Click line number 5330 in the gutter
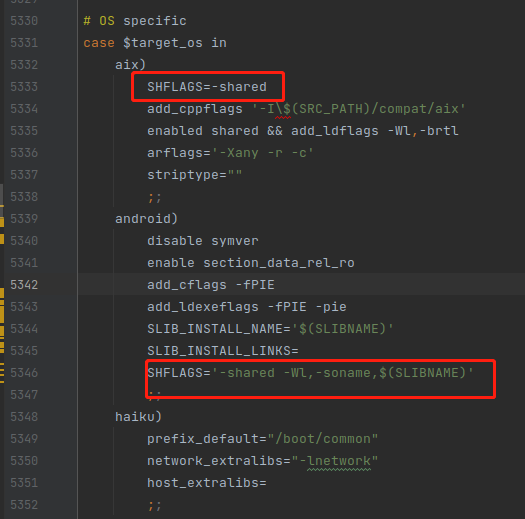This screenshot has height=519, width=525. coord(24,21)
